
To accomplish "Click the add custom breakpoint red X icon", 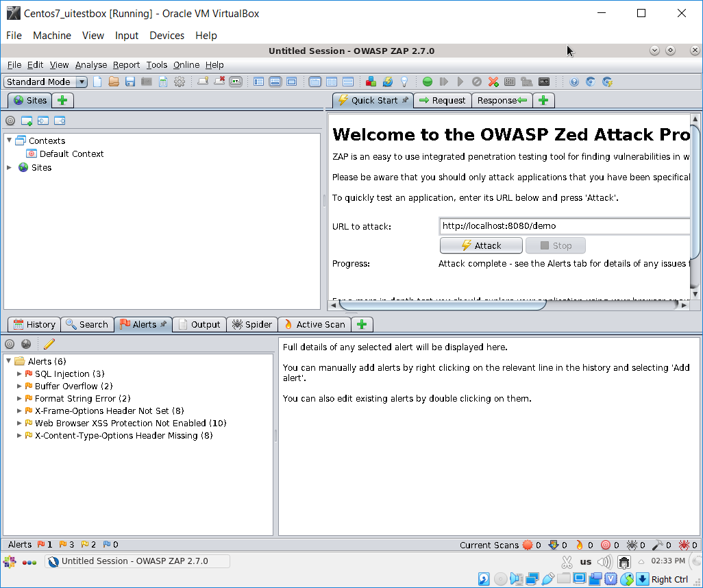I will point(493,82).
